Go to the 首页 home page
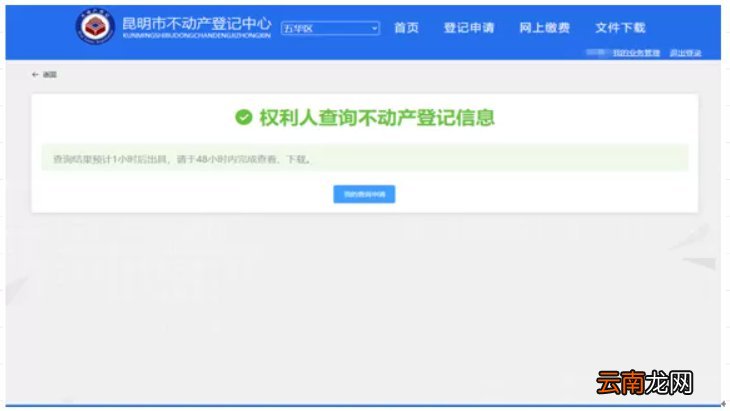730x411 pixels. 406,28
